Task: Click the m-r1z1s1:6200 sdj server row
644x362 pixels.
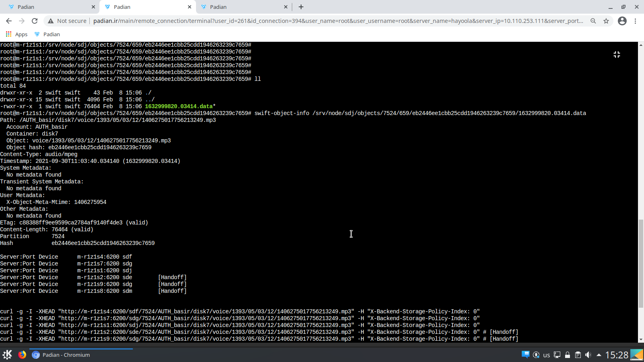Action: (66, 271)
